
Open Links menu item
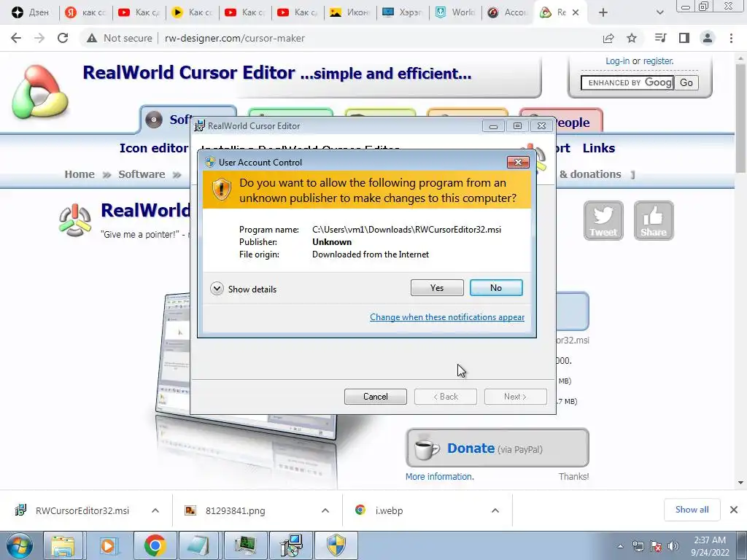599,148
